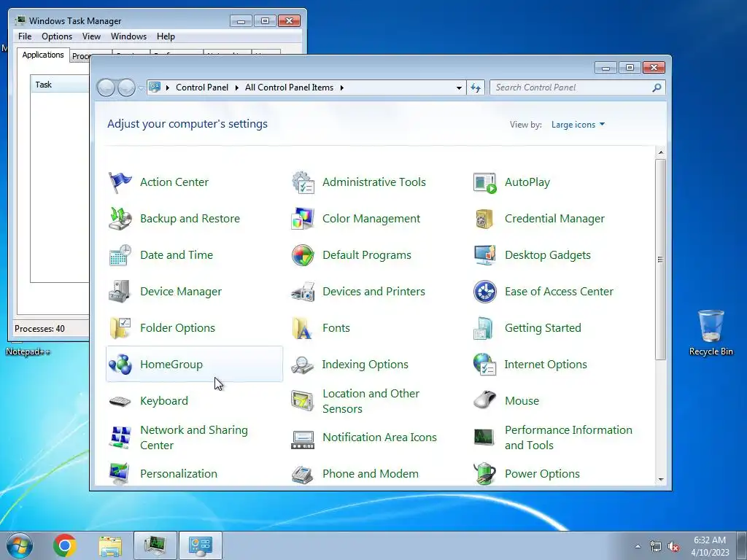Launch Google Chrome from the taskbar

pyautogui.click(x=65, y=545)
